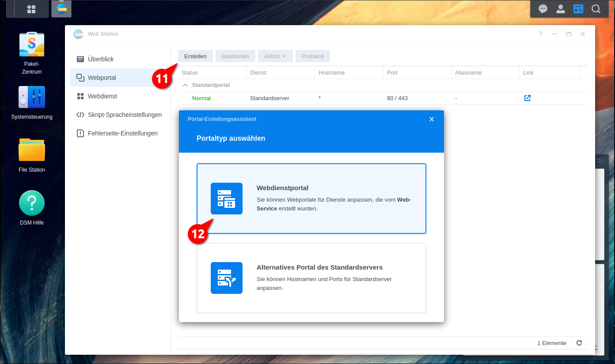Launch File Station from the desktop
This screenshot has width=615, height=364.
(x=32, y=150)
